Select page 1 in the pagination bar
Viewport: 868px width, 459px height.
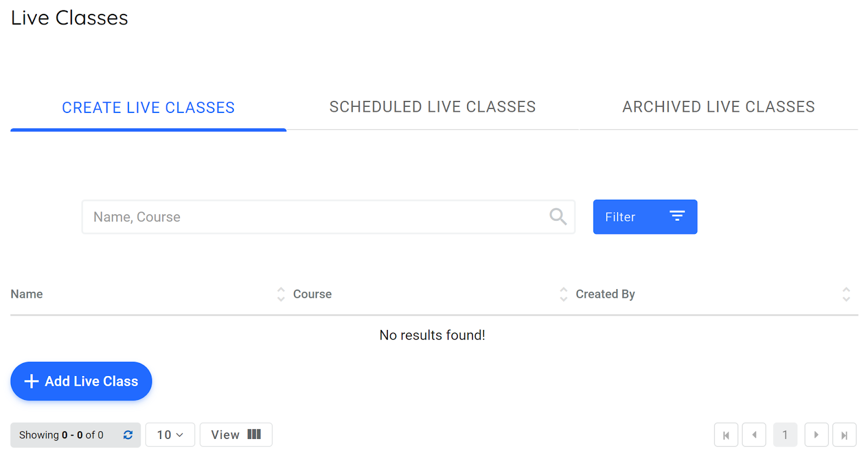tap(785, 435)
